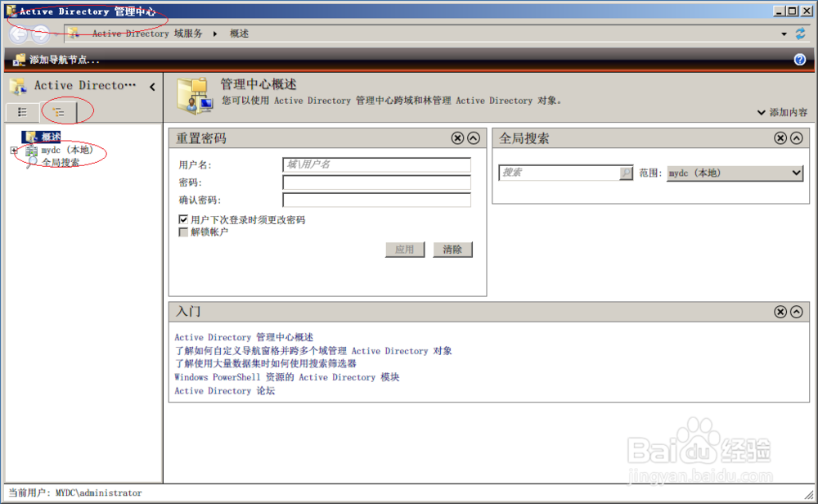Focus the 确认密码 input field
Viewport: 818px width, 504px height.
click(x=376, y=200)
